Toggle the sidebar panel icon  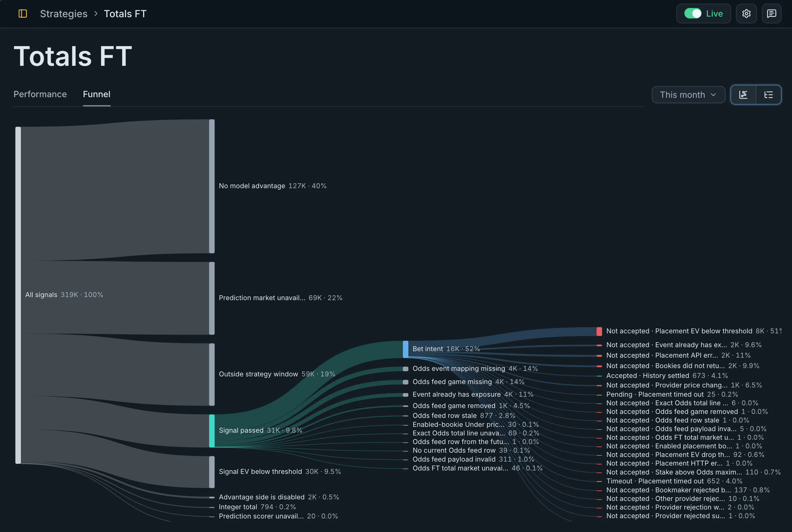[x=23, y=14]
